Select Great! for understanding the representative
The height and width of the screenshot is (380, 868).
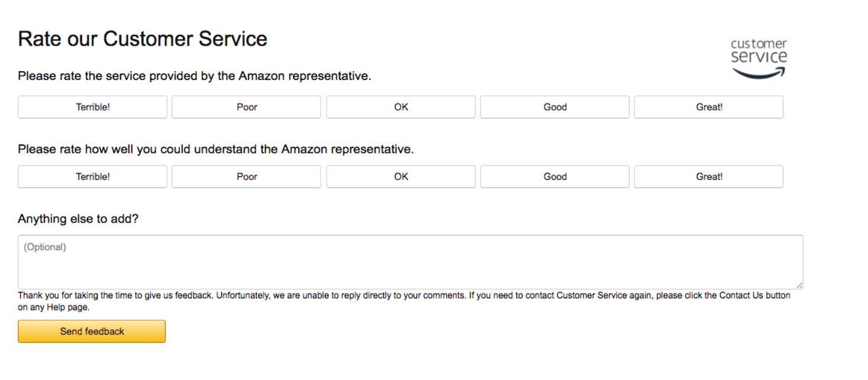point(708,176)
